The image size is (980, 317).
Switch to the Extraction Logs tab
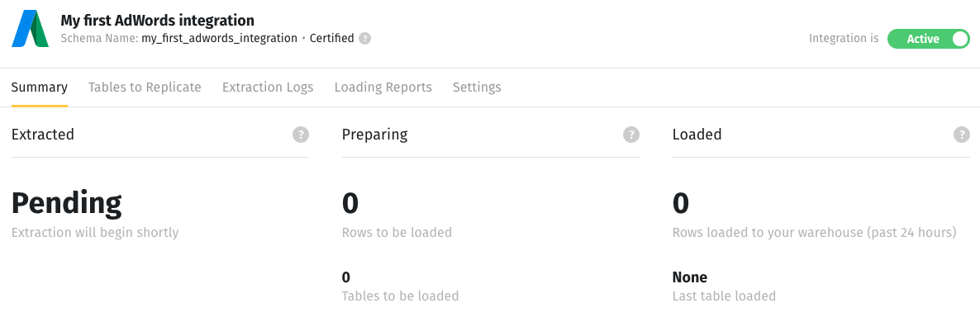[268, 88]
